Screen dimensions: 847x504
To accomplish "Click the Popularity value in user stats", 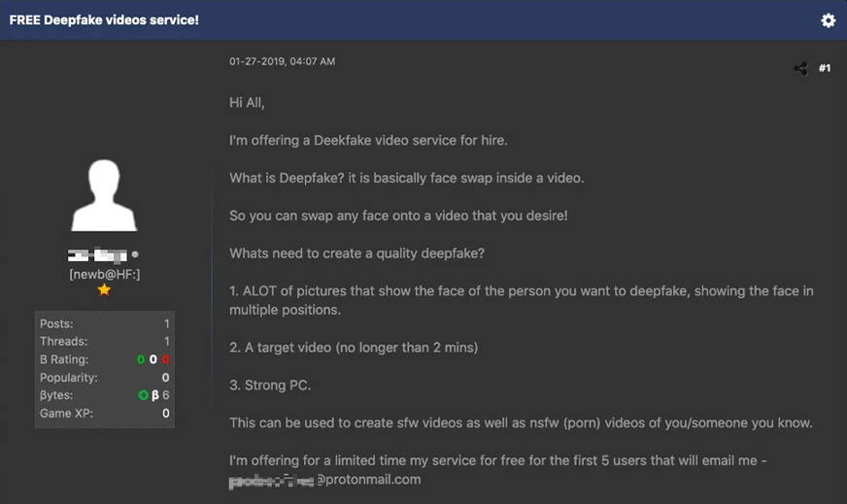I will (x=166, y=378).
